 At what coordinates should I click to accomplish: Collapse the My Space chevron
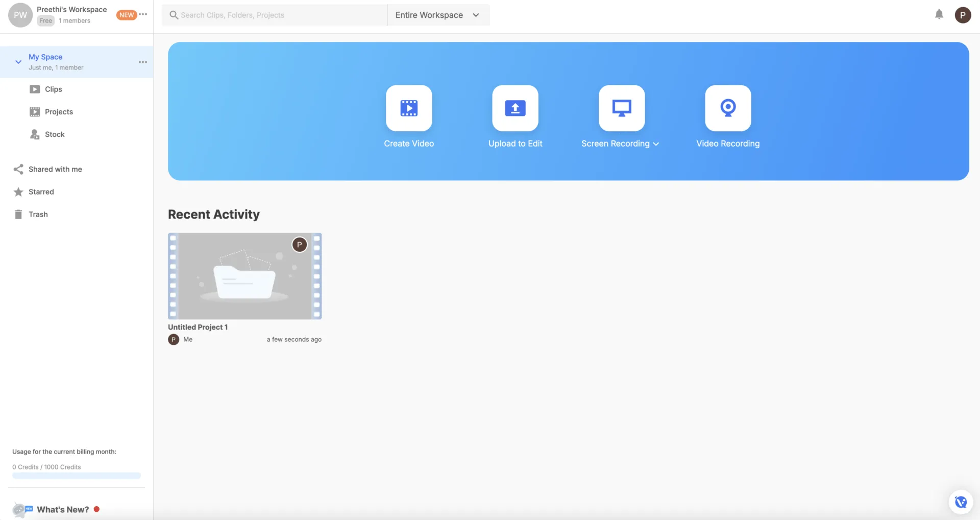tap(18, 62)
